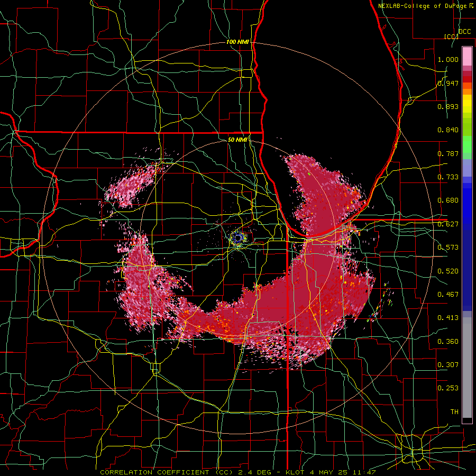Click the TH threshold label
Viewport: 476px width, 476px height.
click(454, 412)
